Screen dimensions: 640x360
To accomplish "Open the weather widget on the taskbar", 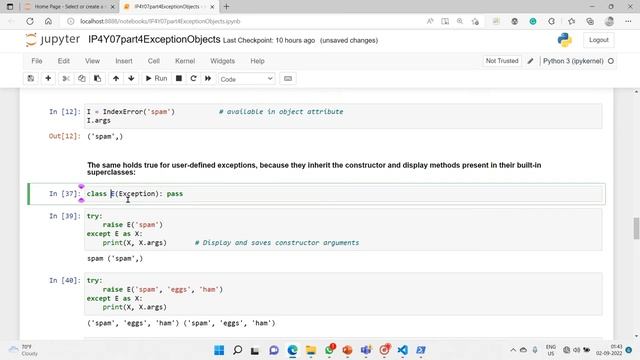I will point(24,350).
